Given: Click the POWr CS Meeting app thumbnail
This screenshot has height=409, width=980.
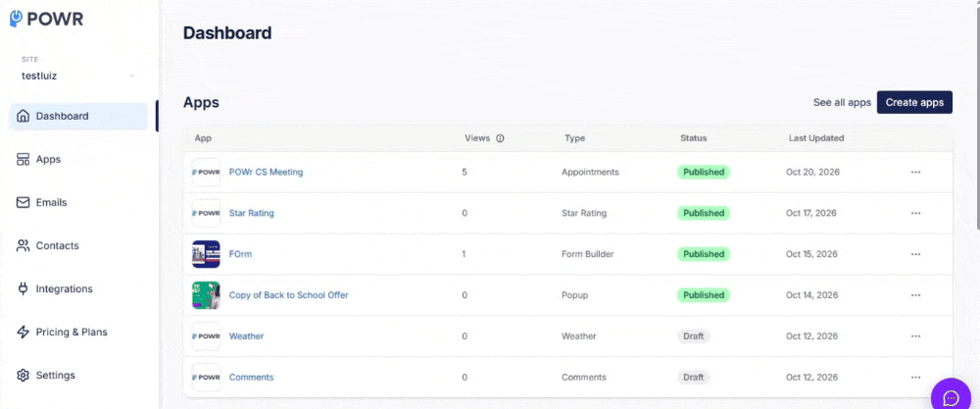Looking at the screenshot, I should [x=206, y=172].
